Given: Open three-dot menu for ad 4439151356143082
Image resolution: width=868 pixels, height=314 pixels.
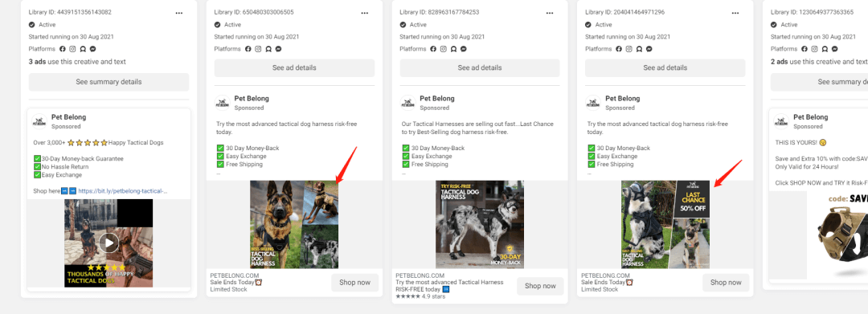Looking at the screenshot, I should [178, 13].
